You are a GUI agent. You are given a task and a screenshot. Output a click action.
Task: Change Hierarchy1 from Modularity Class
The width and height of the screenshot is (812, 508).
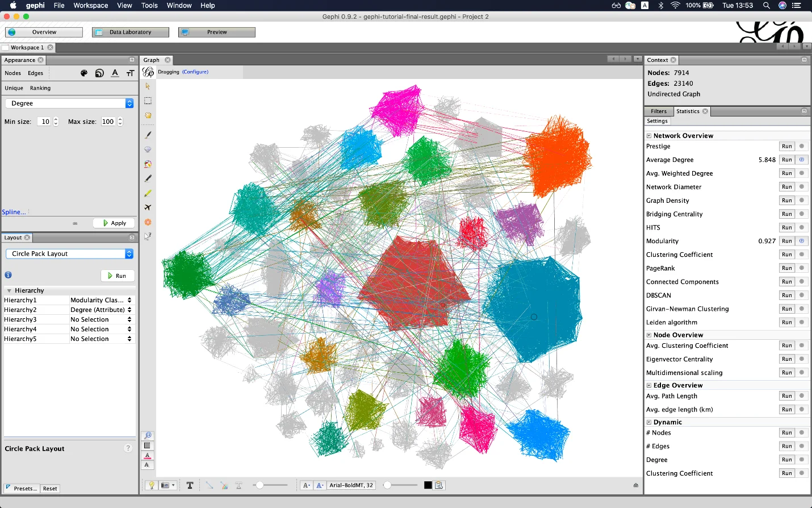coord(101,299)
